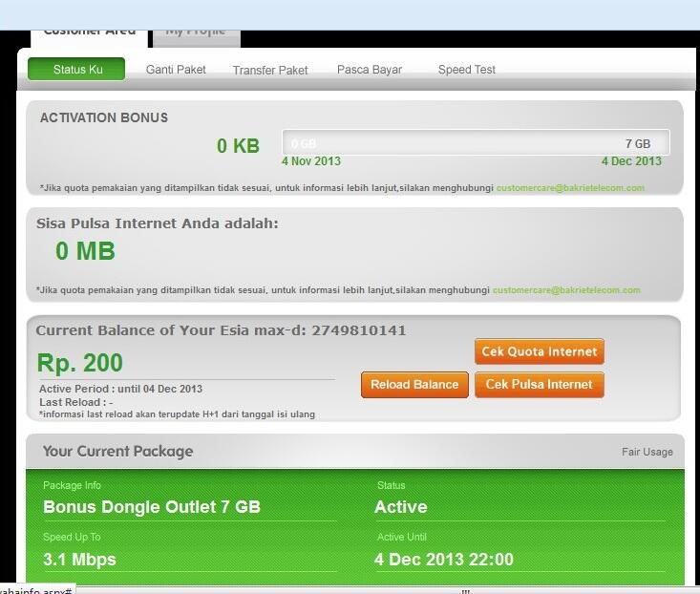
Task: Select the Last Reload line
Action: [x=75, y=402]
